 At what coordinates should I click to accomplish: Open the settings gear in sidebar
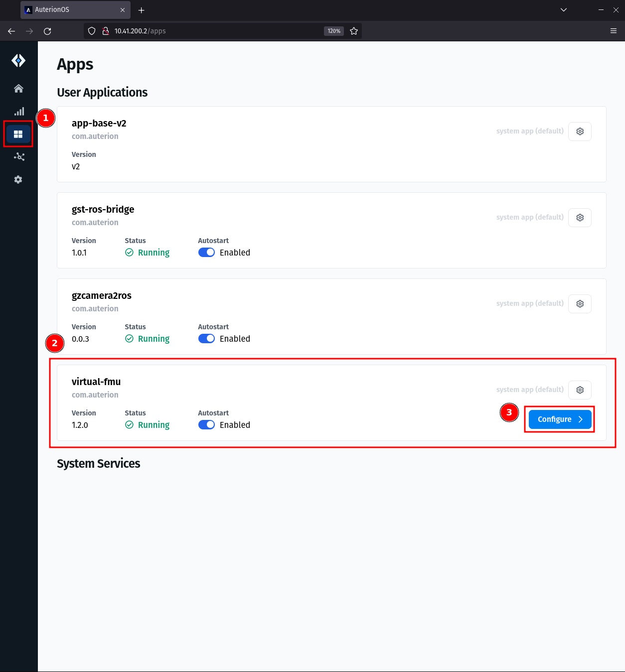(x=18, y=179)
